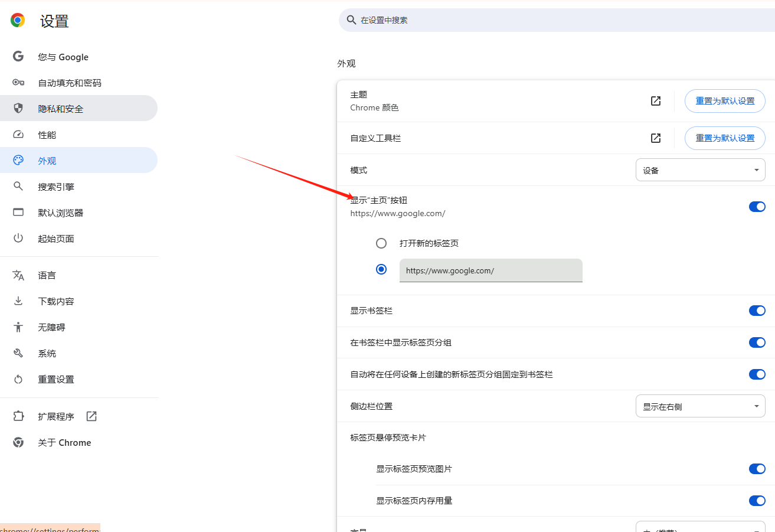Click the power icon for 起始页面

pyautogui.click(x=18, y=239)
